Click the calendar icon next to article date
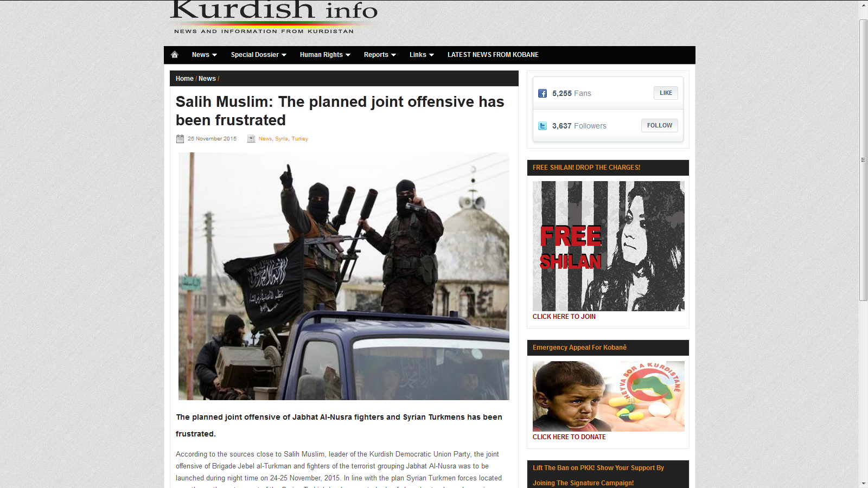The image size is (868, 488). [180, 139]
